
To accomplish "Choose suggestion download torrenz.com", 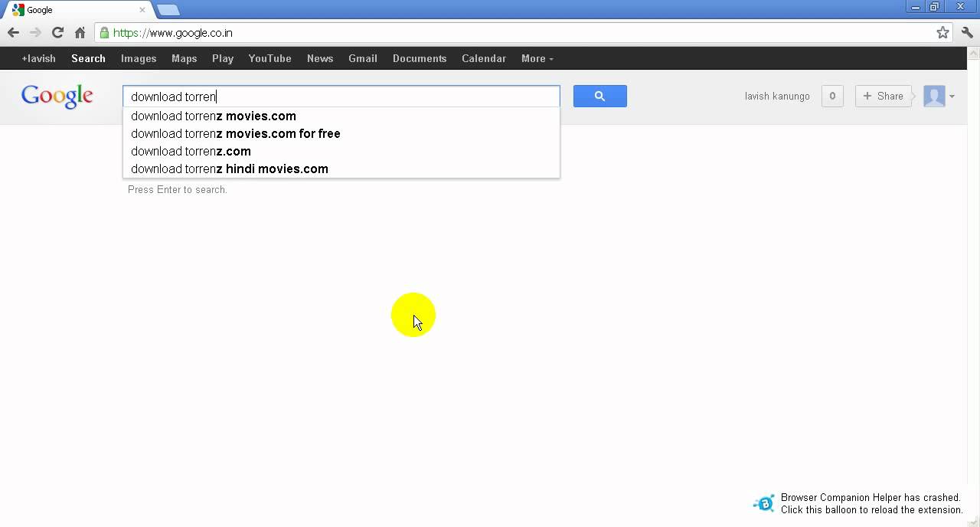I will click(x=341, y=152).
